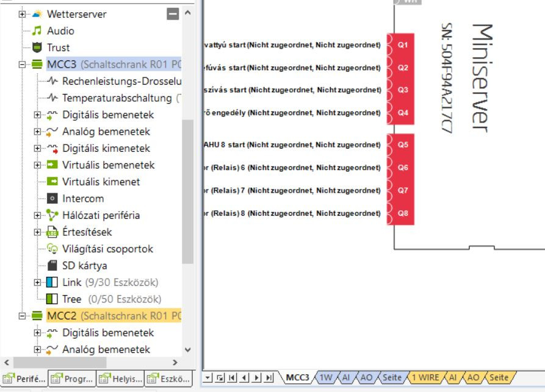Click the Trust shield icon
The height and width of the screenshot is (392, 545).
[x=37, y=47]
